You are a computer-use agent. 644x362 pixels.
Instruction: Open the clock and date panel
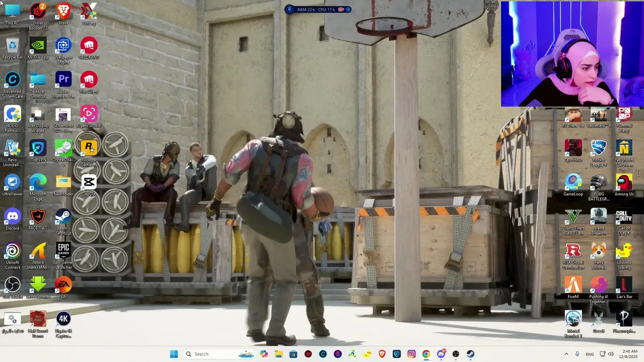[629, 354]
